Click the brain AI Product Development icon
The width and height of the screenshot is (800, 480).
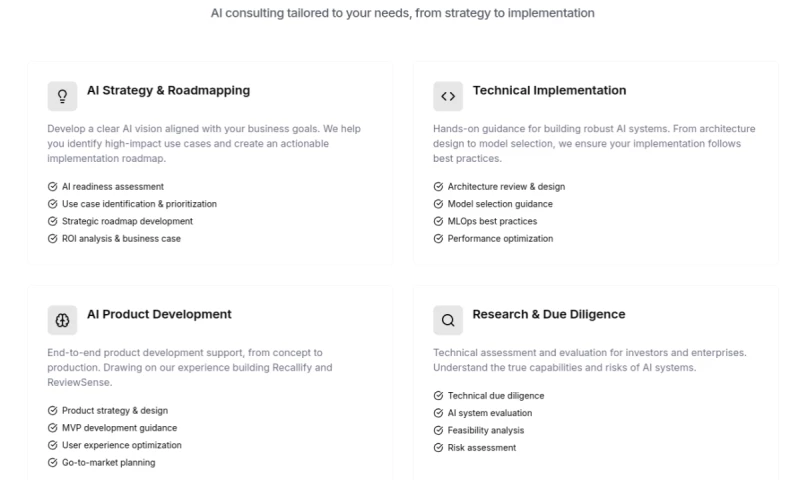point(62,320)
